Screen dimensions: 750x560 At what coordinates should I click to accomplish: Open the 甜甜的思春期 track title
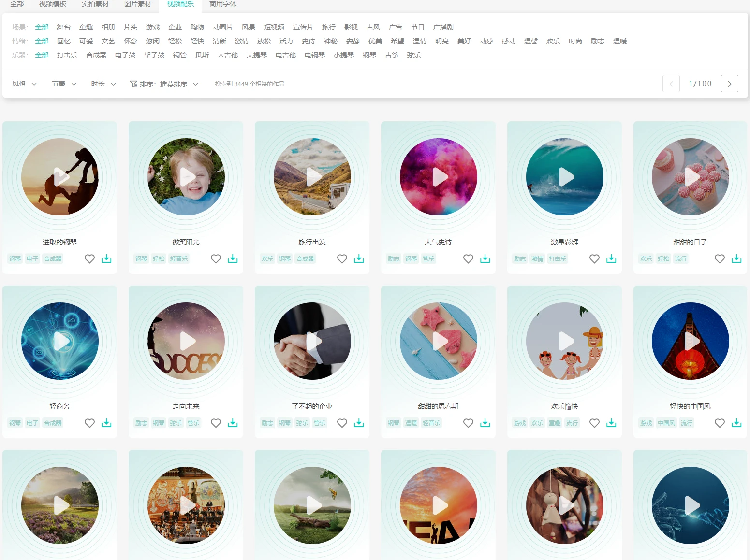(439, 406)
